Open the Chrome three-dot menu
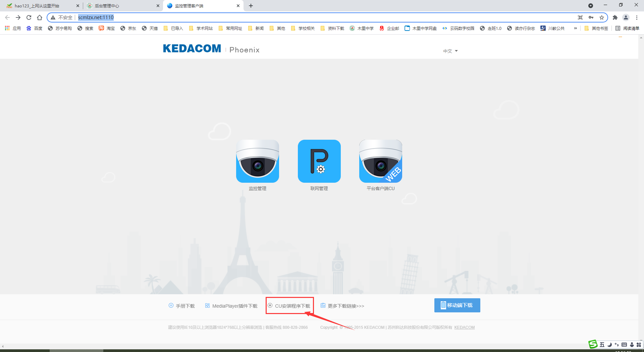The height and width of the screenshot is (352, 644). tap(637, 17)
